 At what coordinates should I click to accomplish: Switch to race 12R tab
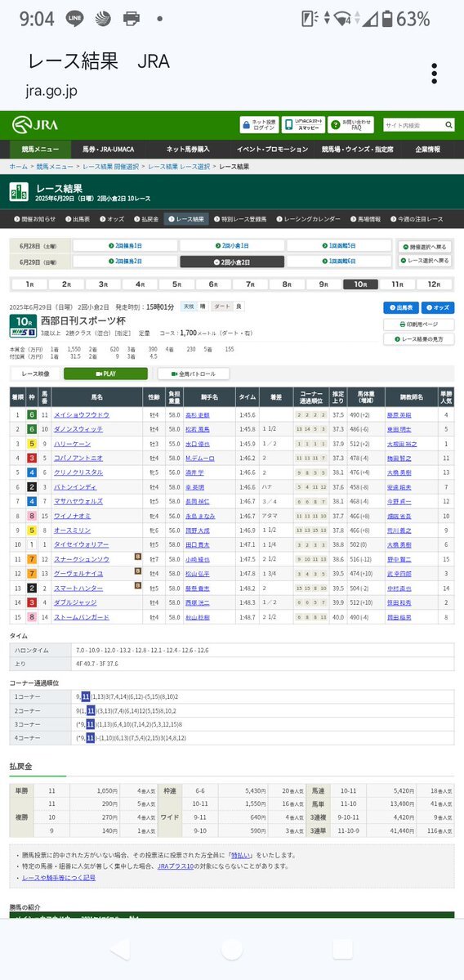(x=435, y=284)
